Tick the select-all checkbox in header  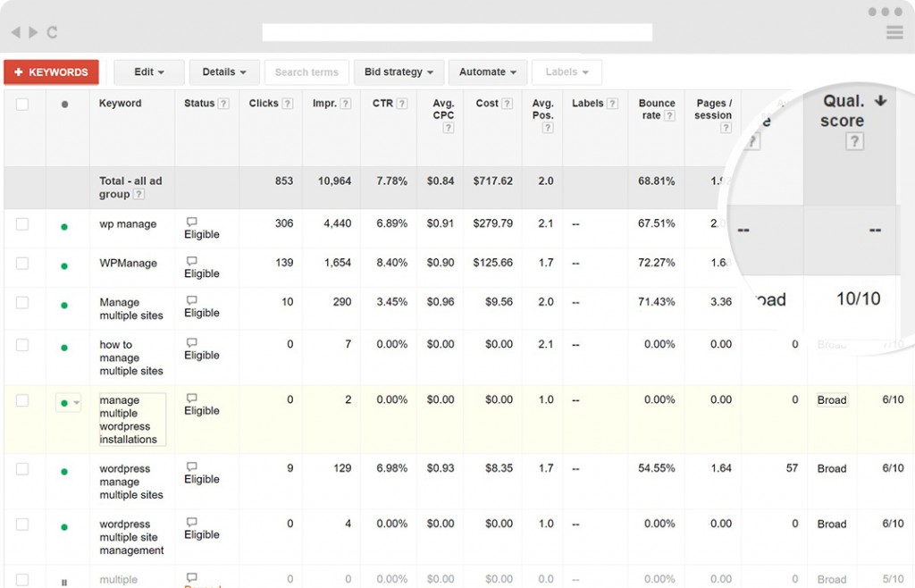pyautogui.click(x=22, y=105)
